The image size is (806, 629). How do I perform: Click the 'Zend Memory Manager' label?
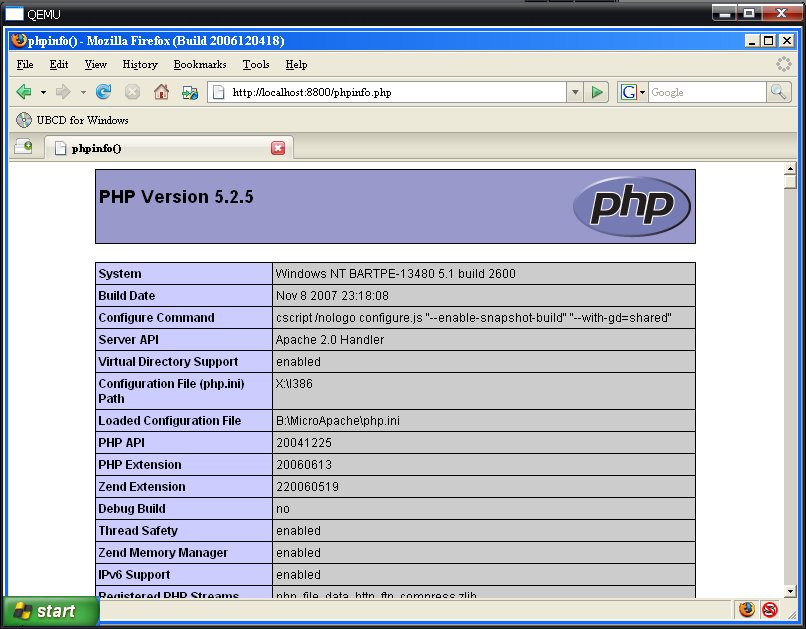tap(163, 553)
